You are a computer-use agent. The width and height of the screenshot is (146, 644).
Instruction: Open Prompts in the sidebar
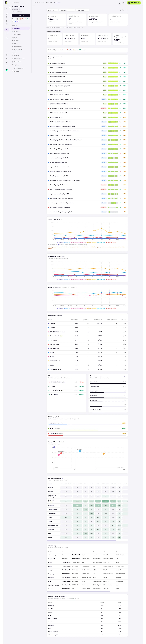20,31
